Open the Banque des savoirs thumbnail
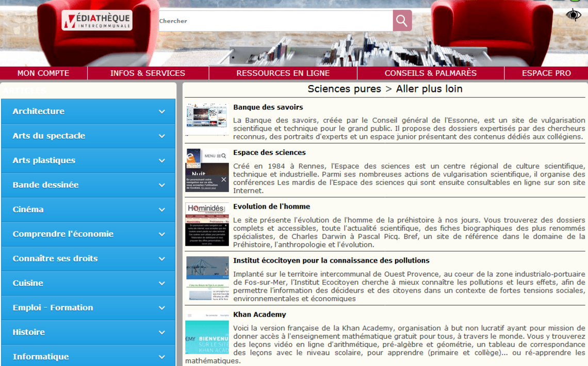588x366 pixels. tap(207, 118)
